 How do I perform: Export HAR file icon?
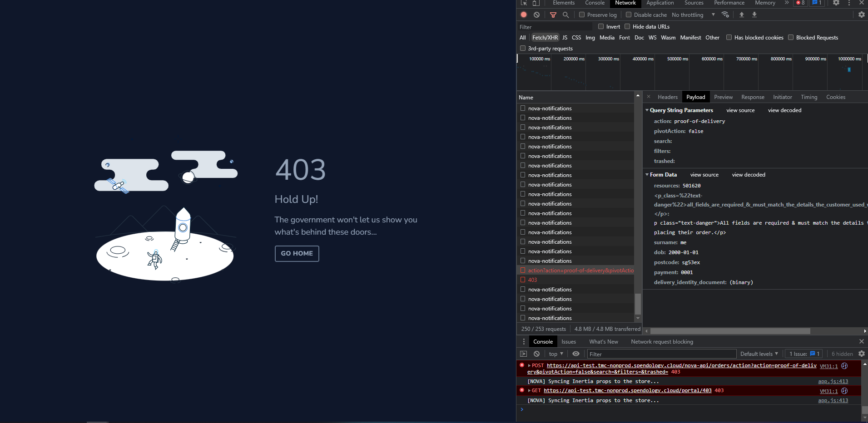click(754, 15)
